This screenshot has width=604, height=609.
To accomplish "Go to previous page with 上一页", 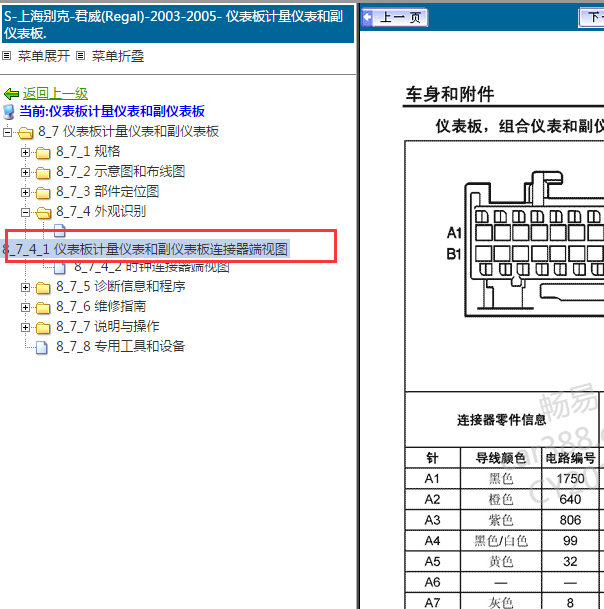I will [395, 17].
